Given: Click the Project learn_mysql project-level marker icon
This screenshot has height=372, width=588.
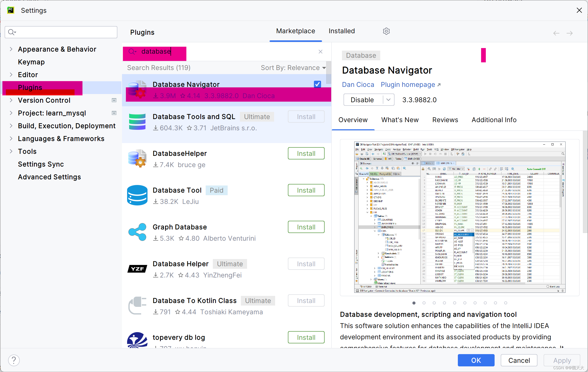Looking at the screenshot, I should click(114, 113).
